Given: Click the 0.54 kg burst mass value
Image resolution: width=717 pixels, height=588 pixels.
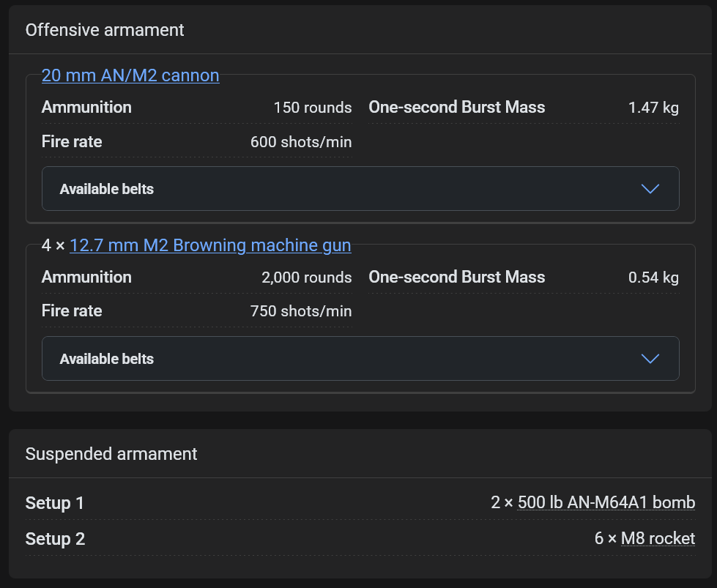Looking at the screenshot, I should 653,278.
